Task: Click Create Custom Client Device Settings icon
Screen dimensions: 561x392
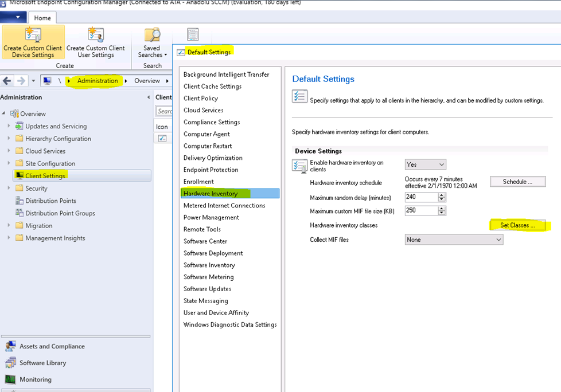Action: pos(33,34)
